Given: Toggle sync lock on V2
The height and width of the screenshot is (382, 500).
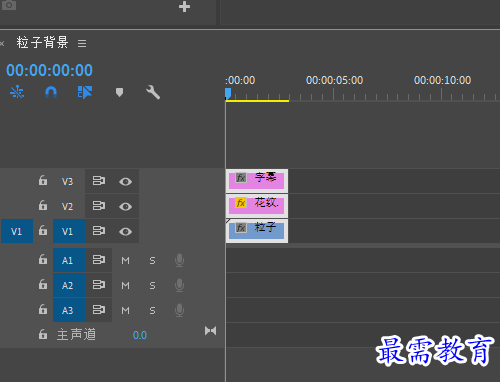Looking at the screenshot, I should (x=99, y=206).
